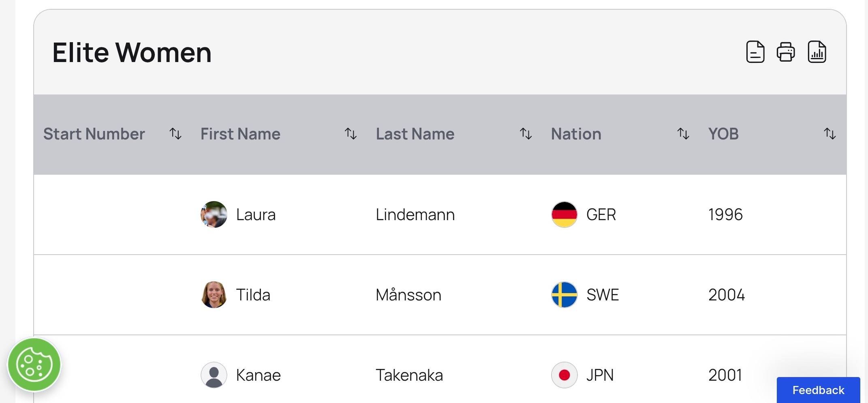The height and width of the screenshot is (403, 868).
Task: Sort by Last Name arrows
Action: [x=526, y=134]
